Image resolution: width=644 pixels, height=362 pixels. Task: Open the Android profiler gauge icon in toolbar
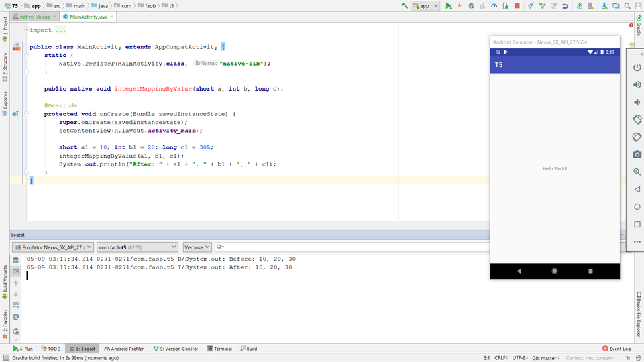pyautogui.click(x=494, y=6)
